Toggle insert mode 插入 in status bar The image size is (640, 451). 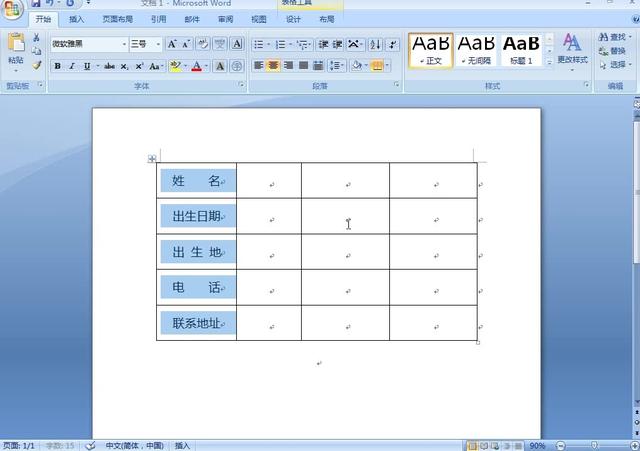(182, 446)
